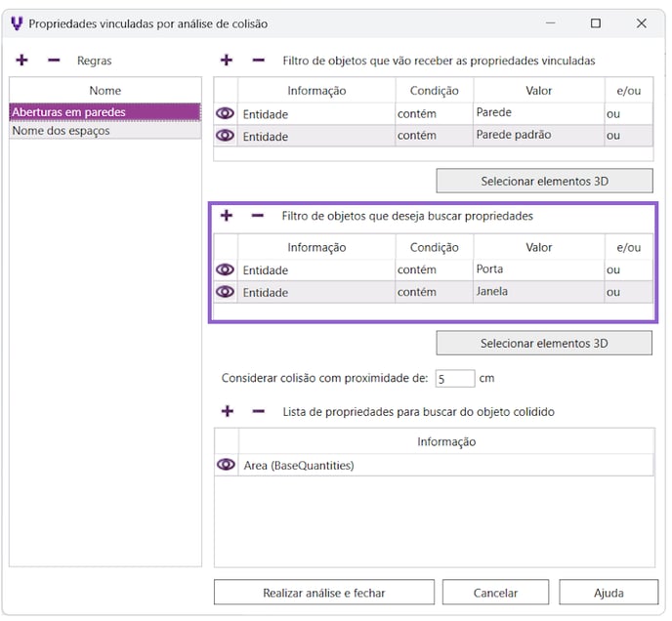Add a property to the collided object list
Image resolution: width=672 pixels, height=621 pixels.
click(x=227, y=411)
